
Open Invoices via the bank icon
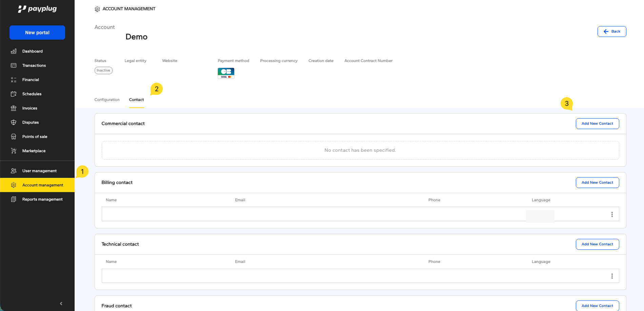coord(14,108)
